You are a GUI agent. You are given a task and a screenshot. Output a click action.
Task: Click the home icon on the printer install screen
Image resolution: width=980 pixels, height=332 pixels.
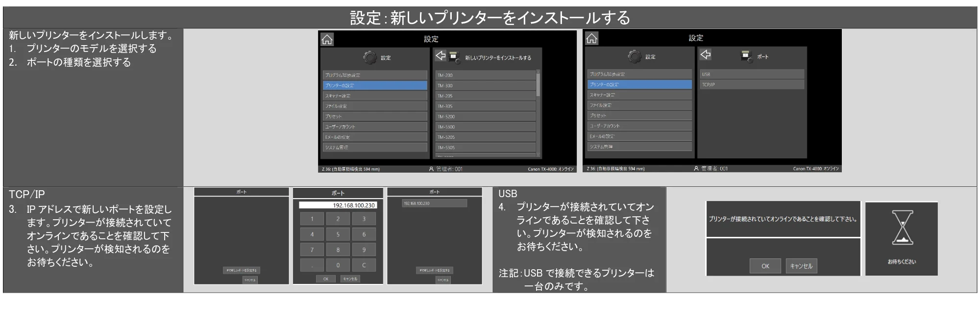327,39
